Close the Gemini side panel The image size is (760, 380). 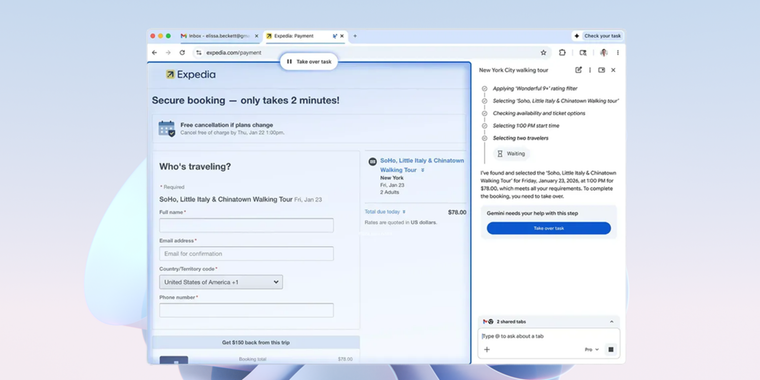613,70
